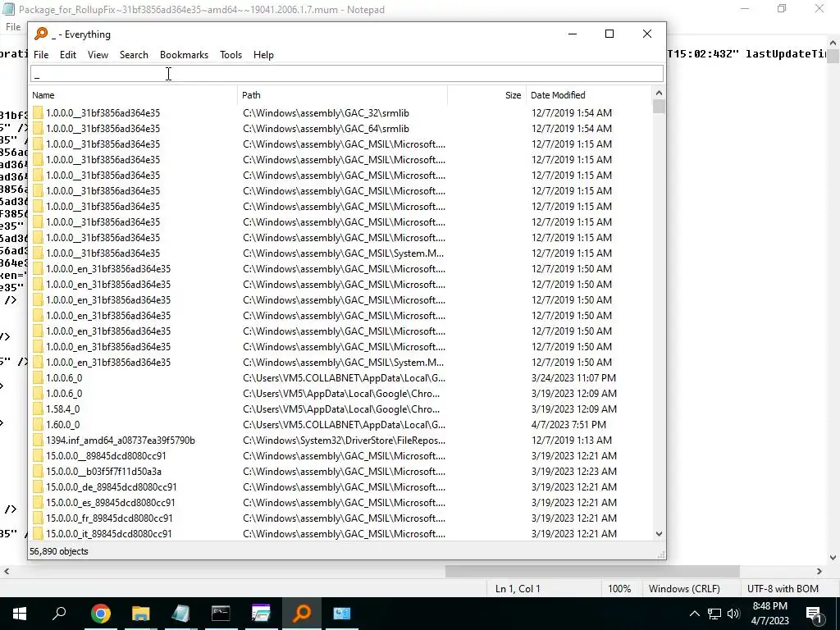Click 56,890 objects status bar text

[59, 551]
